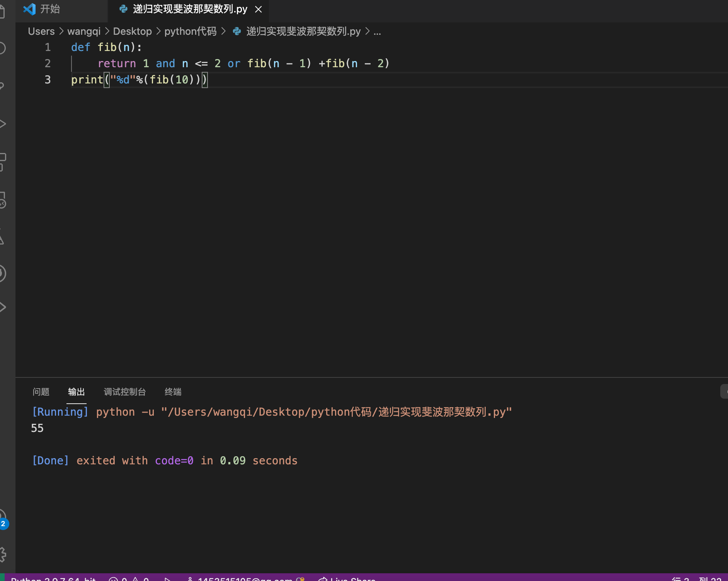Click the 行 3 列 22 cursor position
The image size is (728, 581).
coord(696,578)
